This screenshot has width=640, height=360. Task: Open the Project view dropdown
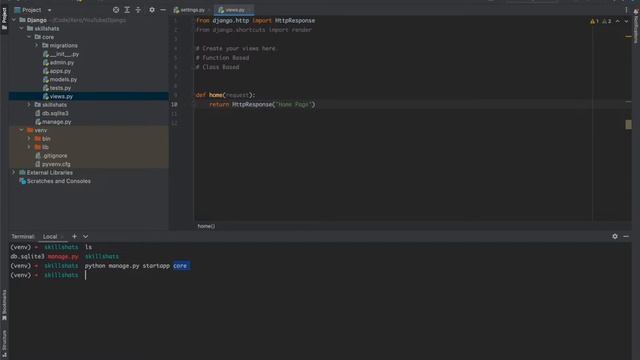(49, 10)
